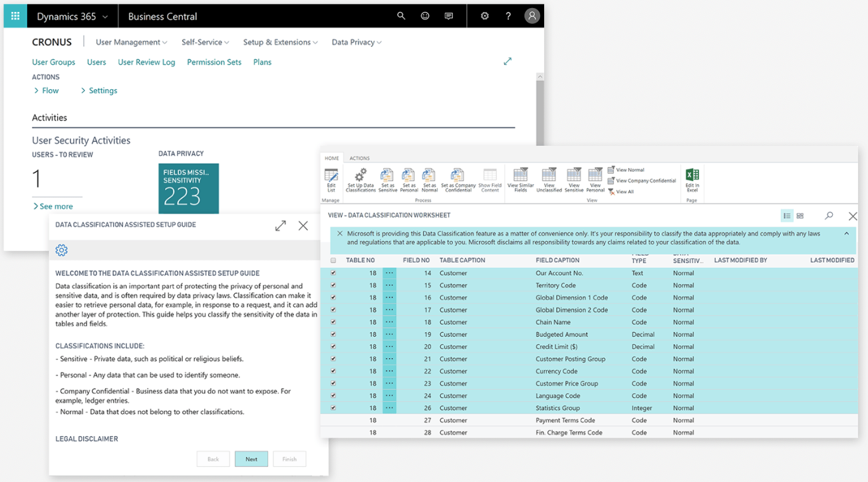The height and width of the screenshot is (482, 868).
Task: Open row menu for Our Account No. field
Action: click(389, 273)
